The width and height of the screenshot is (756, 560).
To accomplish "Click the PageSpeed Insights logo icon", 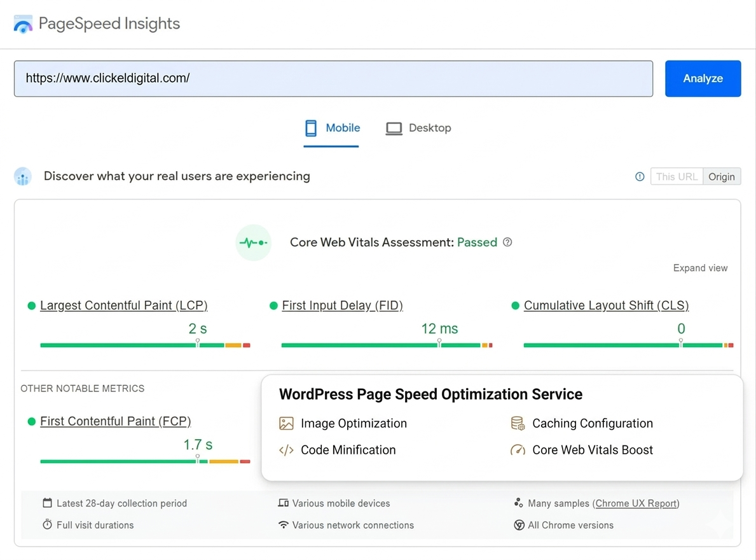I will tap(23, 24).
